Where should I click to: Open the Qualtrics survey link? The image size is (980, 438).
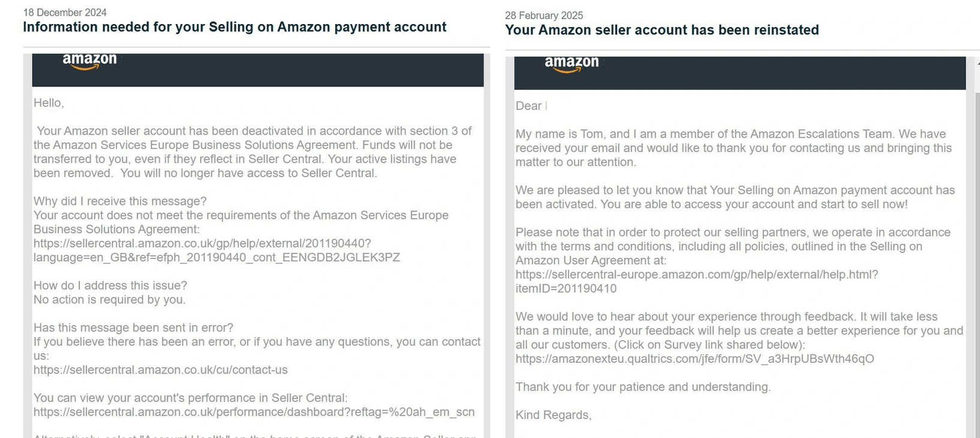pos(695,359)
